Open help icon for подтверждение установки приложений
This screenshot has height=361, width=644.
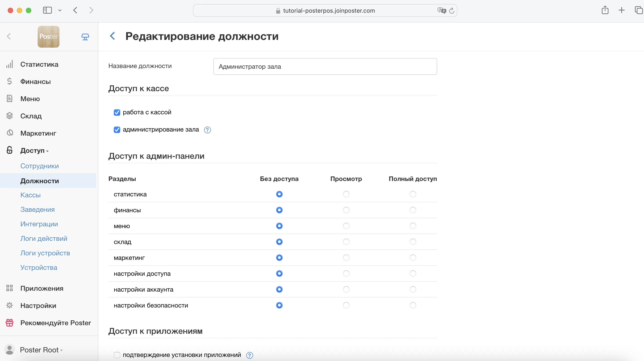point(249,355)
